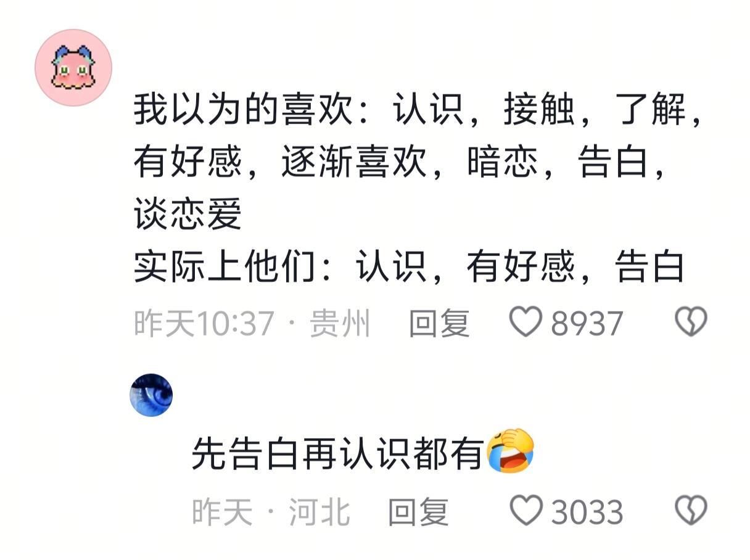The width and height of the screenshot is (750, 560).
Task: Tap the 河北 location label
Action: click(x=319, y=512)
